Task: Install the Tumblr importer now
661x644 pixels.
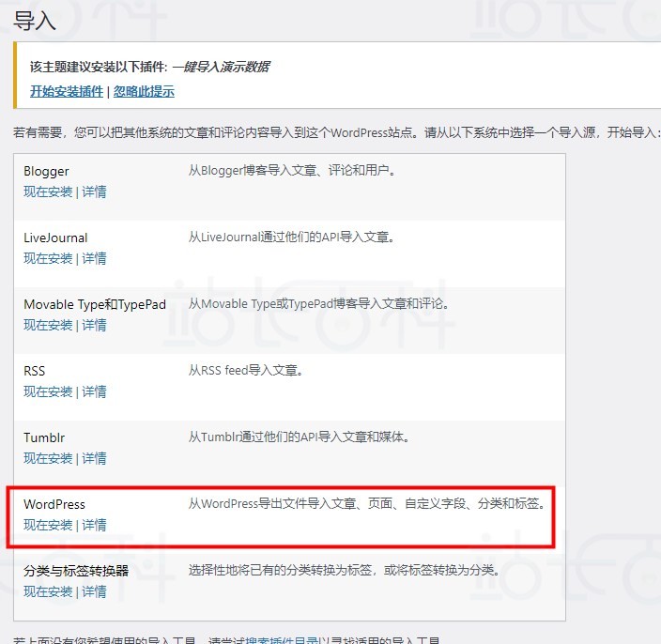Action: (x=48, y=458)
